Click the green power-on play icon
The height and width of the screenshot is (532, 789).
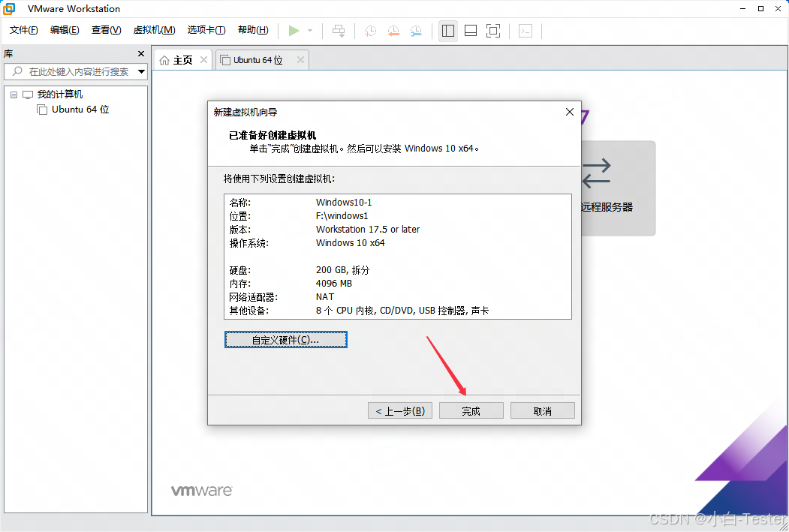(294, 31)
